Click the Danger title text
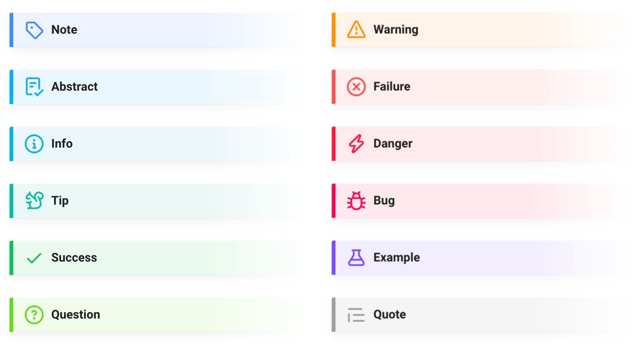This screenshot has height=349, width=644. [x=393, y=144]
